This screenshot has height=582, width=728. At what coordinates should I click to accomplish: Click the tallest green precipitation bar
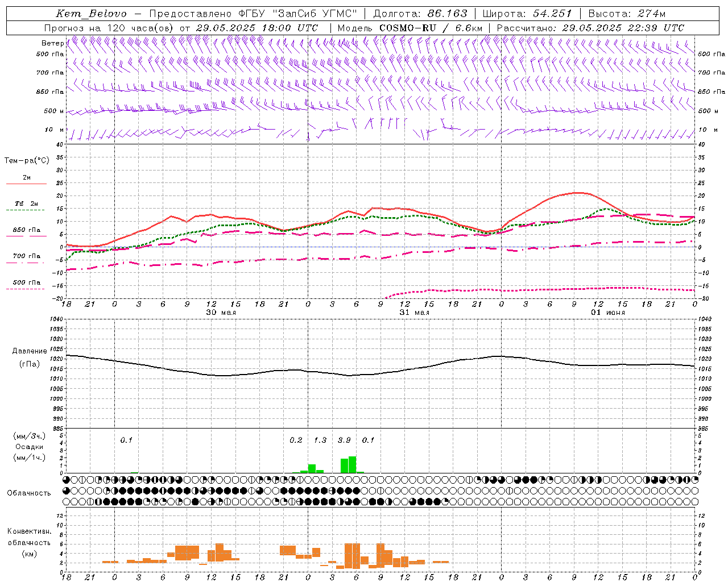pos(353,464)
